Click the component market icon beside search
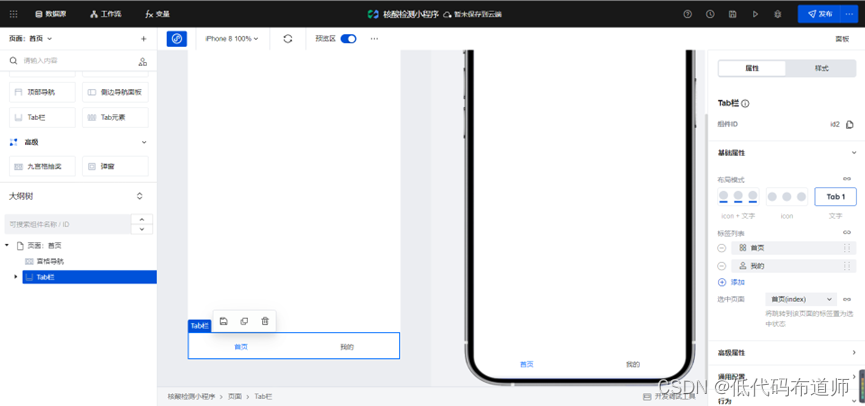 [143, 61]
